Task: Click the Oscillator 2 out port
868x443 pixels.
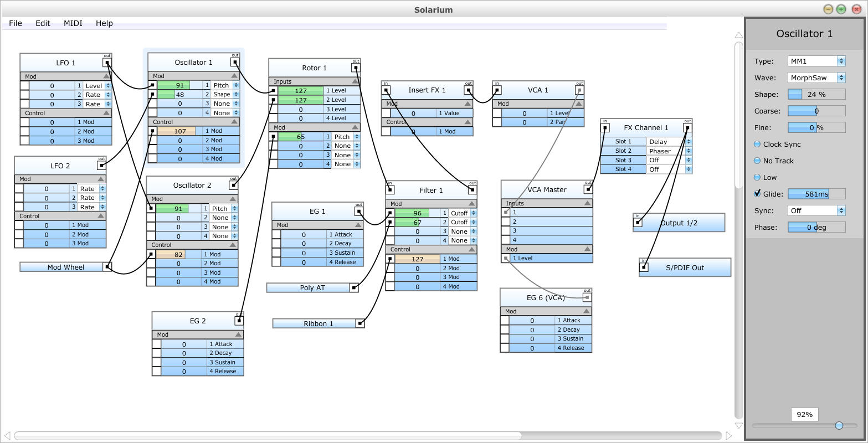Action: coord(234,185)
